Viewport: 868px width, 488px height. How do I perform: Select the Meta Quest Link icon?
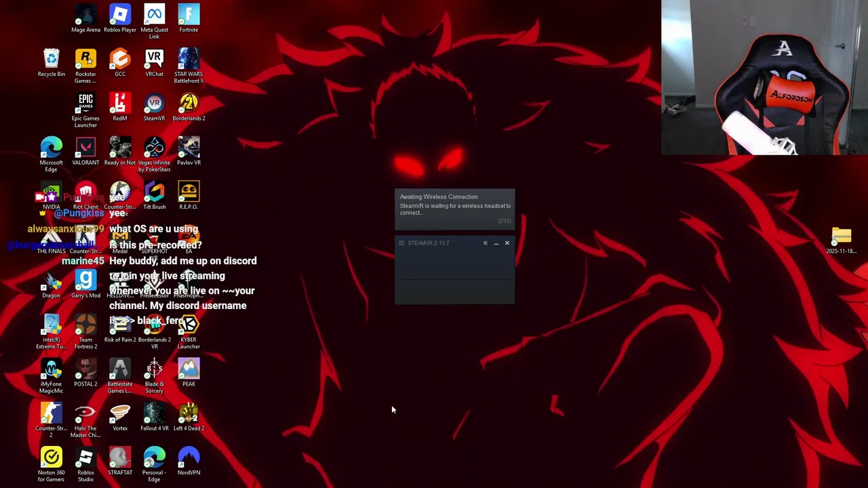[x=154, y=22]
